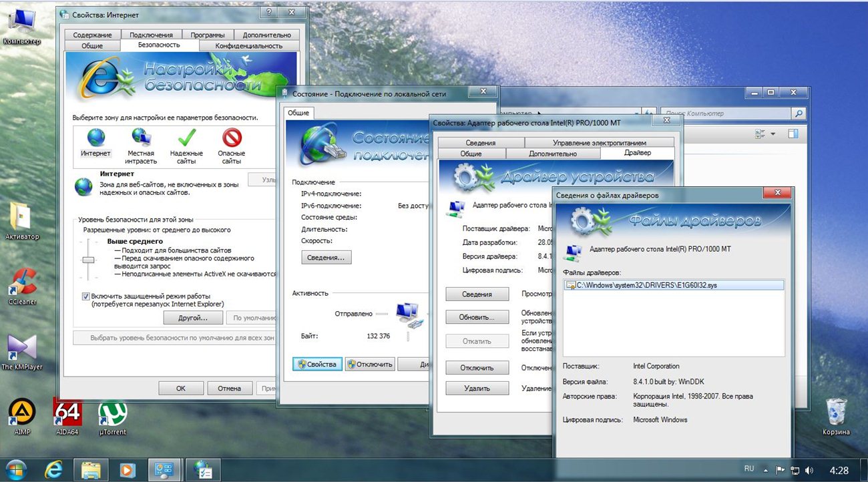Click Отмена in Internet properties

click(230, 388)
